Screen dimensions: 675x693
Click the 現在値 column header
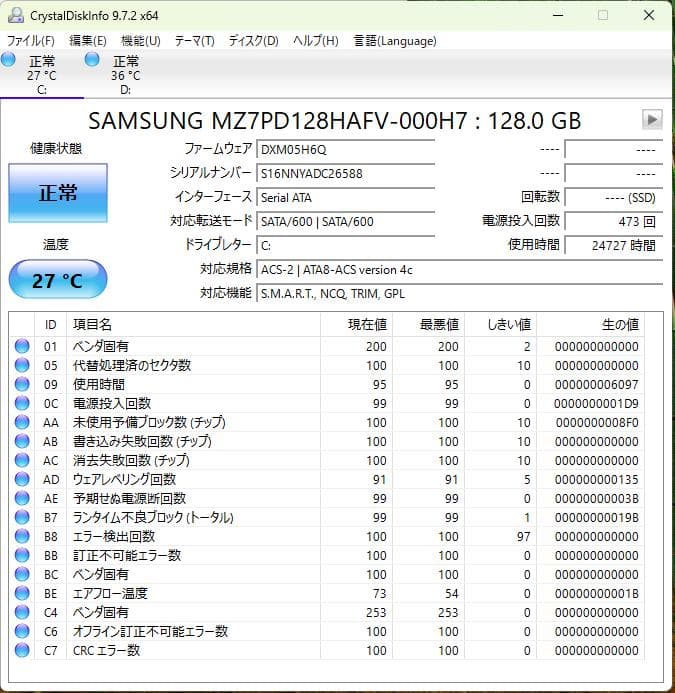[356, 325]
